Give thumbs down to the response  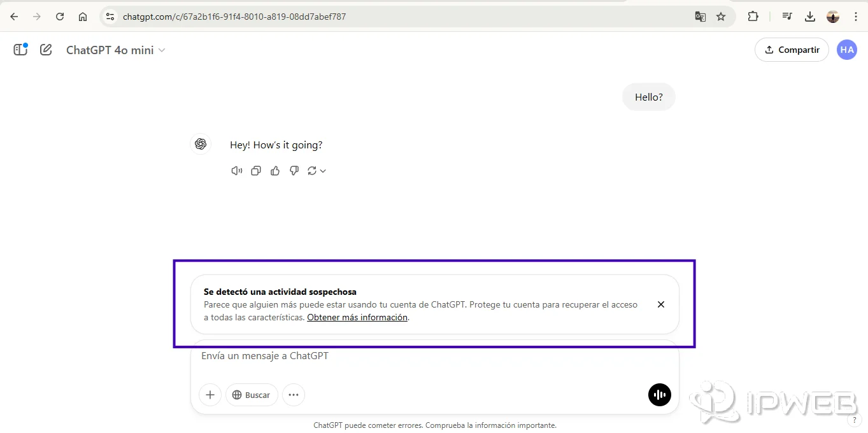[x=294, y=171]
